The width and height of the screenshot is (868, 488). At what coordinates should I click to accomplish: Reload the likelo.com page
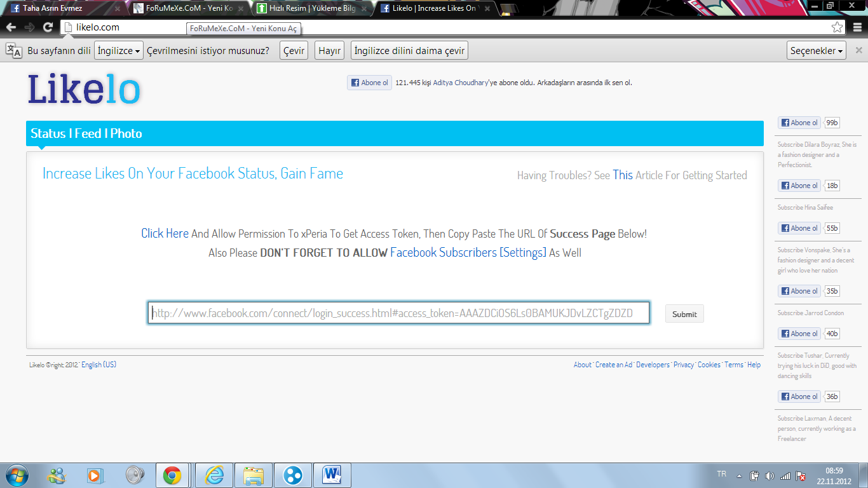pos(48,27)
